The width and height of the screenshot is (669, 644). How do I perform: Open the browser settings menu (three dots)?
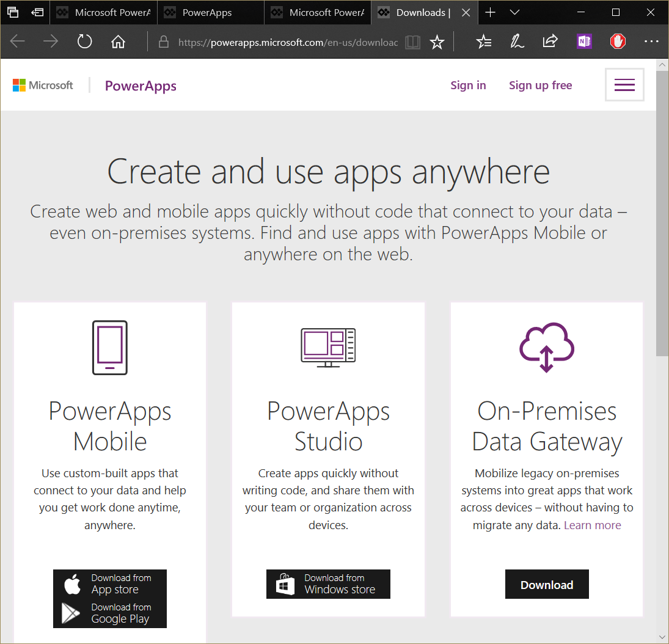pos(651,42)
